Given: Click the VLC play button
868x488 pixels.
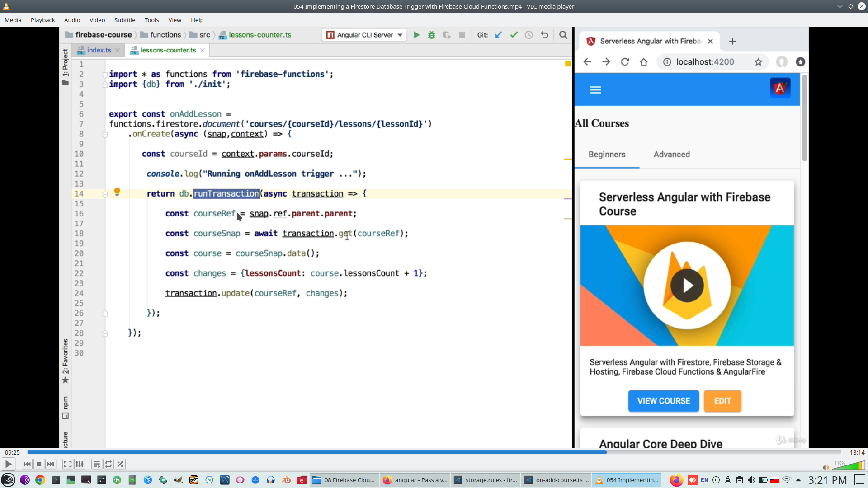Looking at the screenshot, I should click(8, 464).
